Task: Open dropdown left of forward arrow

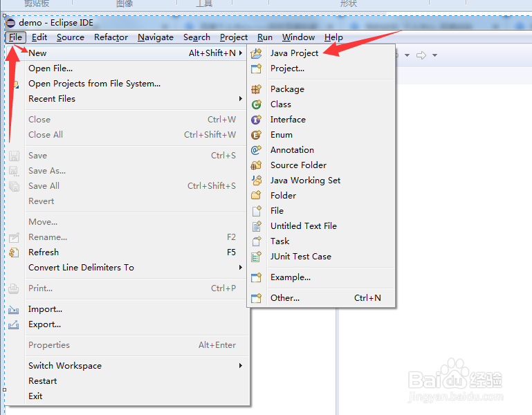Action: [x=407, y=55]
